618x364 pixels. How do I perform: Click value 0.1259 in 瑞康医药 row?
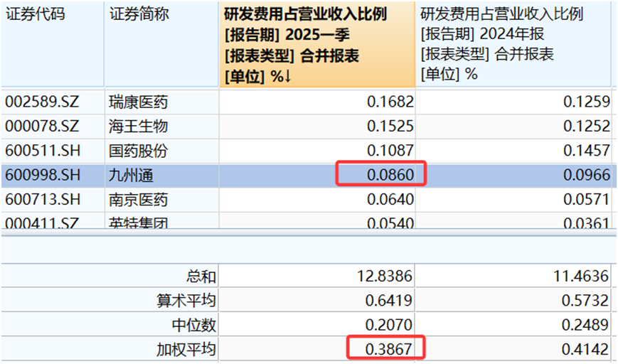pyautogui.click(x=587, y=102)
